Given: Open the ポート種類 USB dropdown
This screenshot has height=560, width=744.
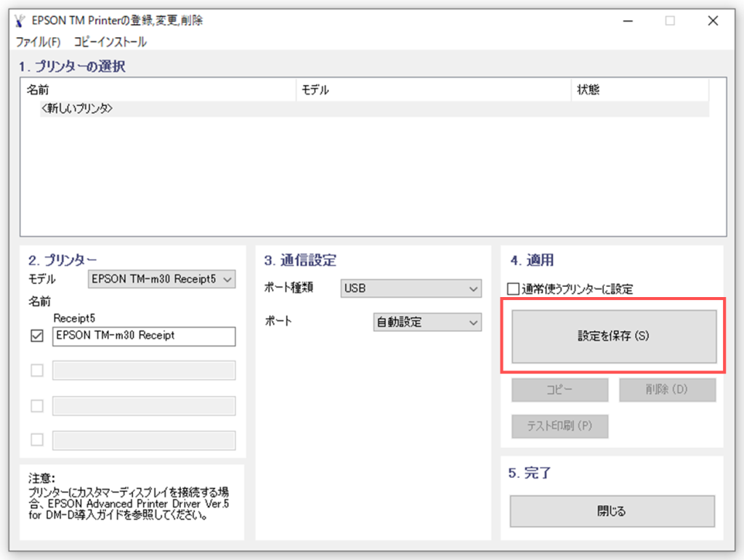Looking at the screenshot, I should click(x=411, y=288).
